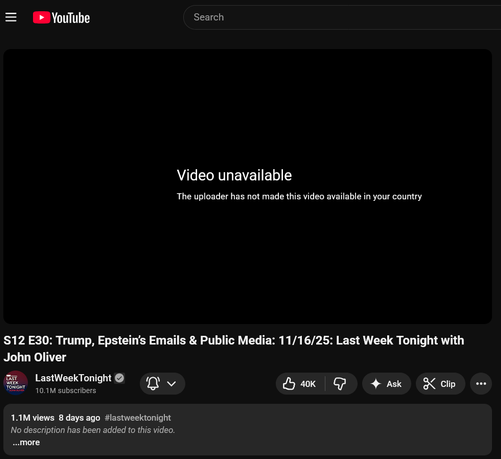501x459 pixels.
Task: Open the more actions three-dot menu
Action: (x=481, y=384)
